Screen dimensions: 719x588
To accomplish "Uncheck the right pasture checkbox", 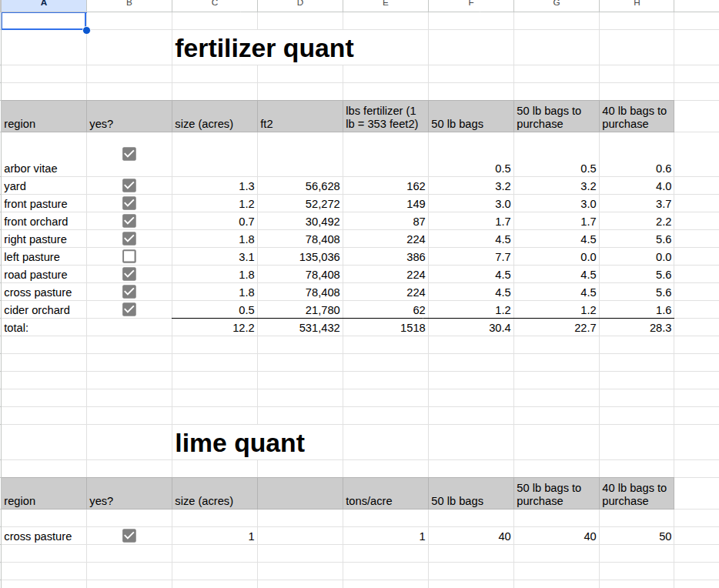I will (x=129, y=239).
